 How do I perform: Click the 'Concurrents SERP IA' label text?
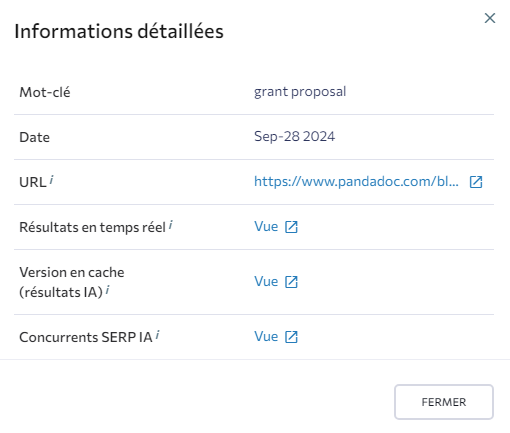[x=86, y=337]
